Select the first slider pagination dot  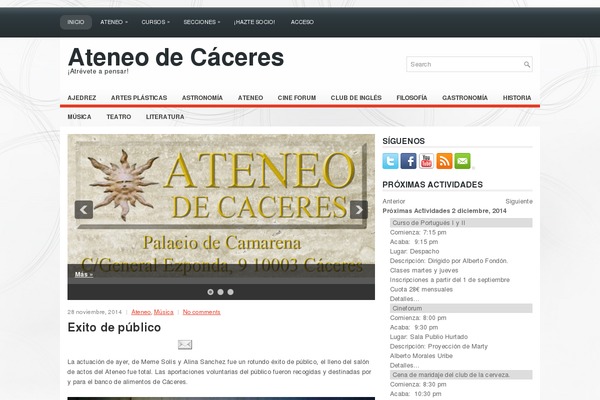point(210,292)
